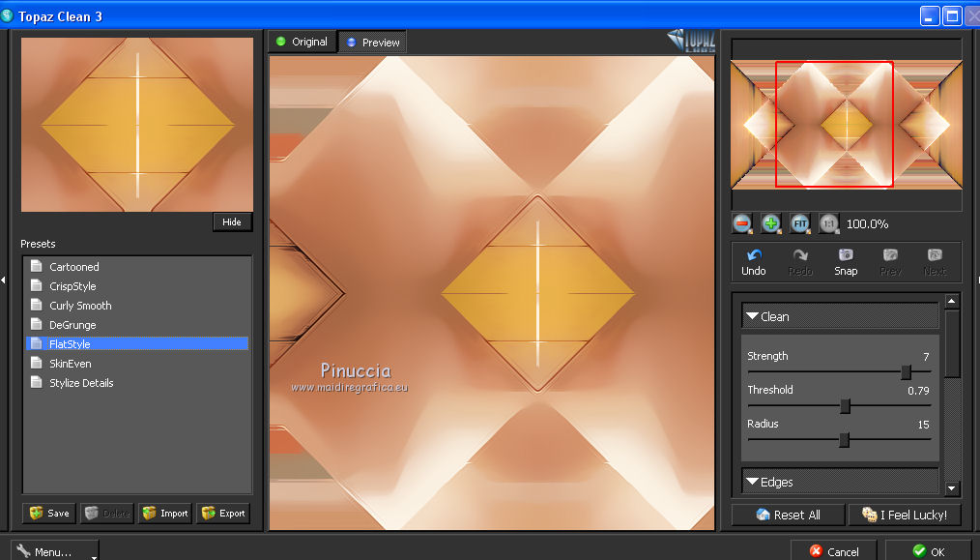Select the DeGrunge preset
The height and width of the screenshot is (560, 980).
pos(137,325)
